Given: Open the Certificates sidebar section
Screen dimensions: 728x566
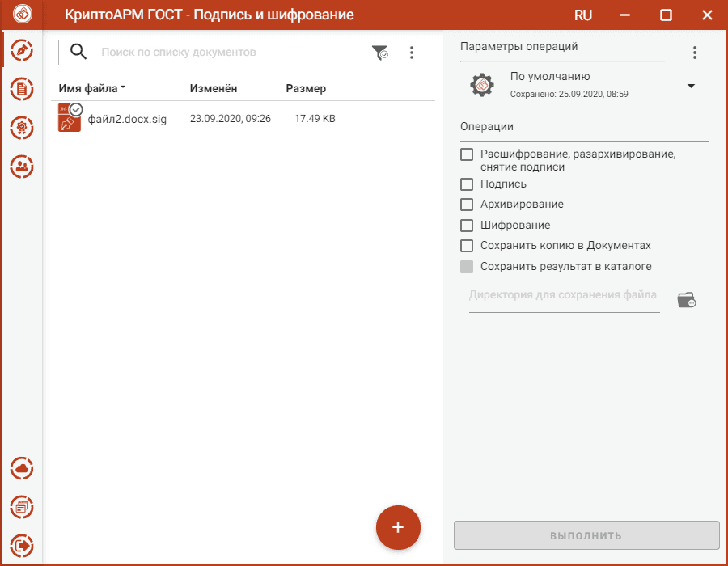Looking at the screenshot, I should pos(22,128).
